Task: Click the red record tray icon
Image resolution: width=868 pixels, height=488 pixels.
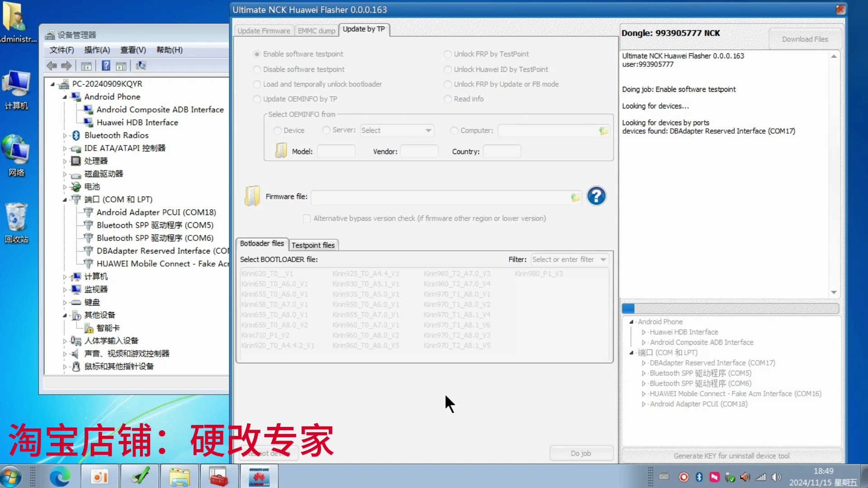Action: [x=684, y=477]
